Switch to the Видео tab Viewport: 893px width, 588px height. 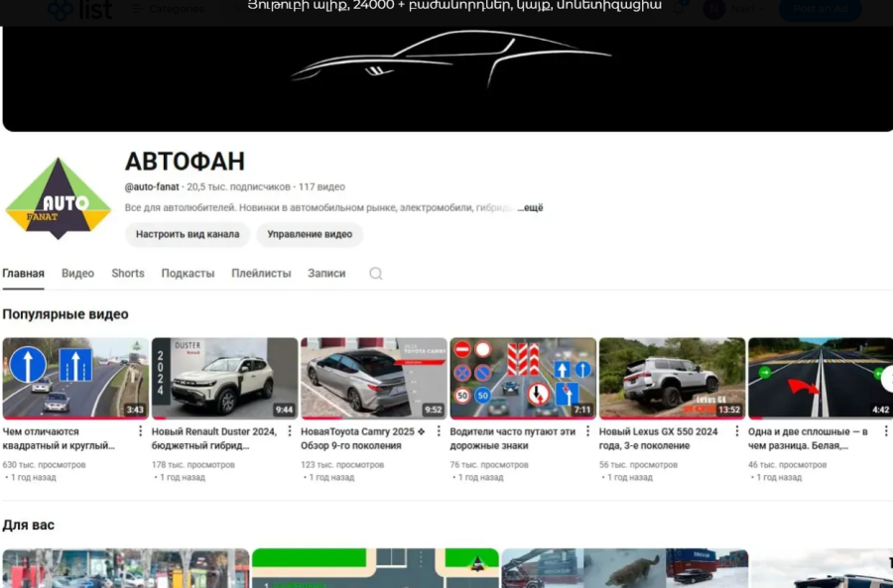click(x=77, y=274)
